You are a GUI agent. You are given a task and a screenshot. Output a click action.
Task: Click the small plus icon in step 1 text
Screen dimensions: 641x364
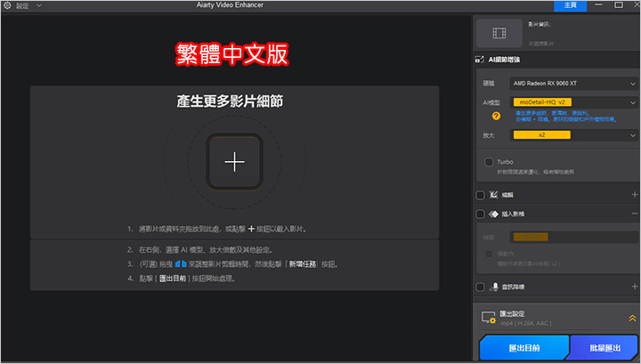point(251,229)
